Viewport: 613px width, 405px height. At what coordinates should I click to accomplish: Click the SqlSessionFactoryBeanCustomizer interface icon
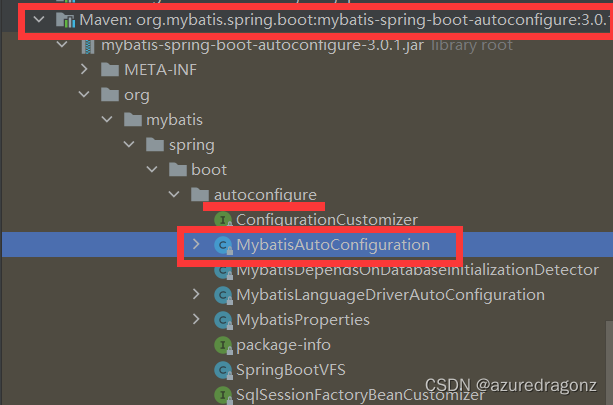point(224,395)
